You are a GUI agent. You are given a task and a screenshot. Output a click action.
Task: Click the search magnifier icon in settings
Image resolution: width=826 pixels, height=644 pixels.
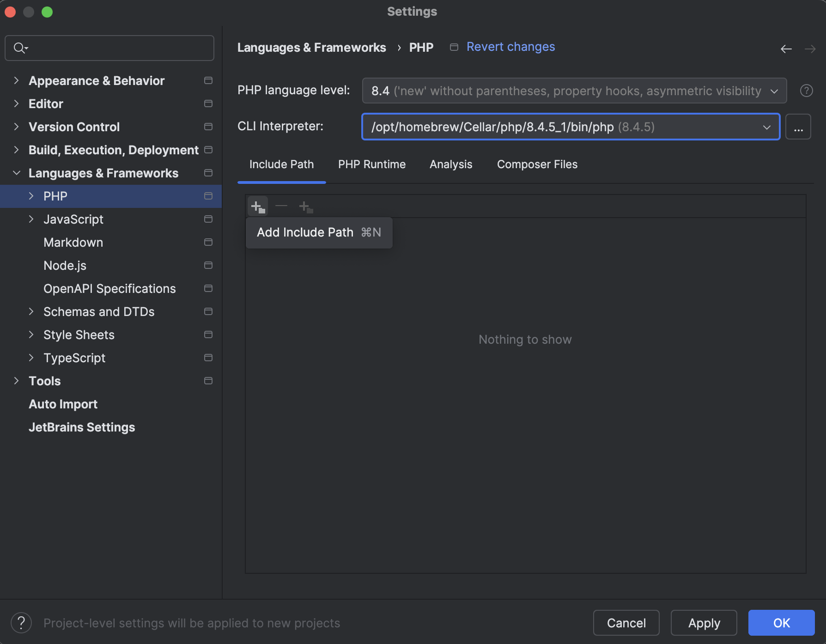click(x=20, y=48)
